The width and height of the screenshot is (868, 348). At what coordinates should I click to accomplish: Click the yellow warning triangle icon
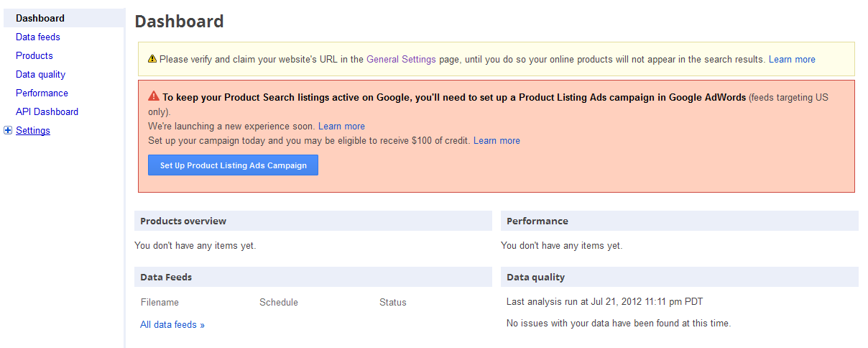point(152,59)
